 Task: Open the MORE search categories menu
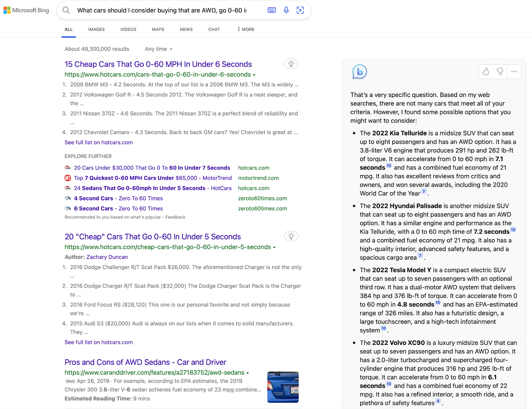246,29
